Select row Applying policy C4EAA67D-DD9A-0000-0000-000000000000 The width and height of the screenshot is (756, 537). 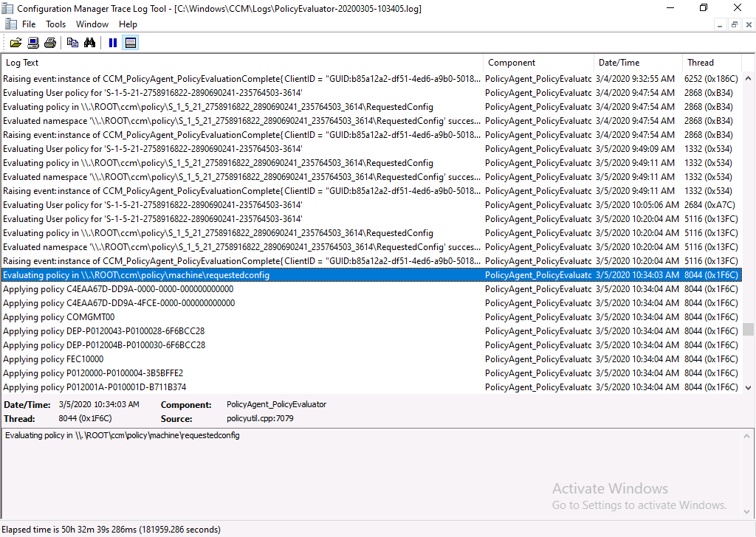coord(371,289)
